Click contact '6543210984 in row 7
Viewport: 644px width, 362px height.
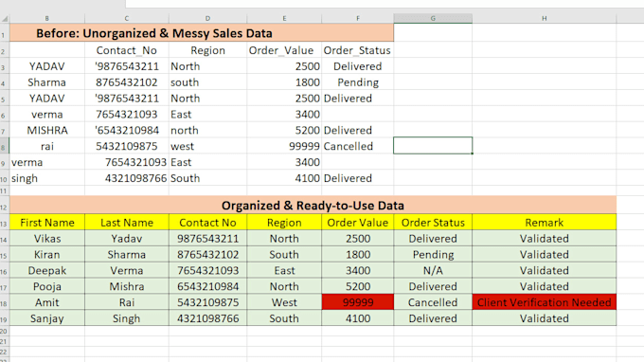coord(127,130)
